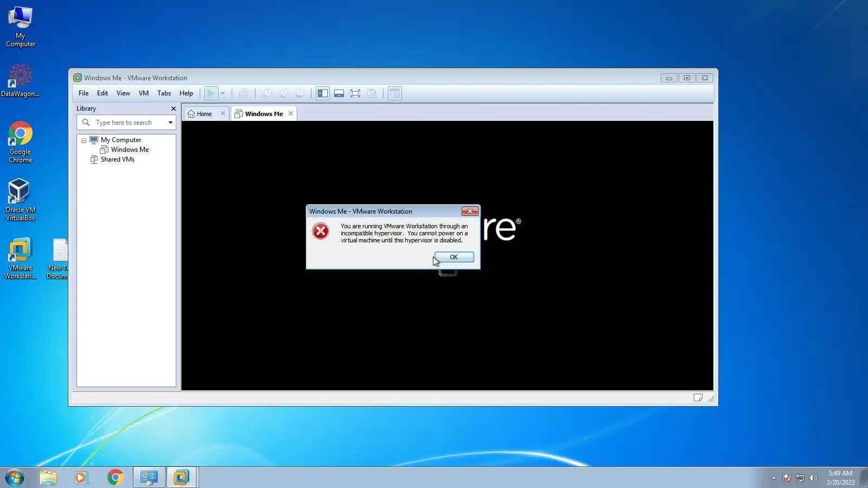Image resolution: width=868 pixels, height=488 pixels.
Task: Open Chrome from the taskbar
Action: click(115, 478)
